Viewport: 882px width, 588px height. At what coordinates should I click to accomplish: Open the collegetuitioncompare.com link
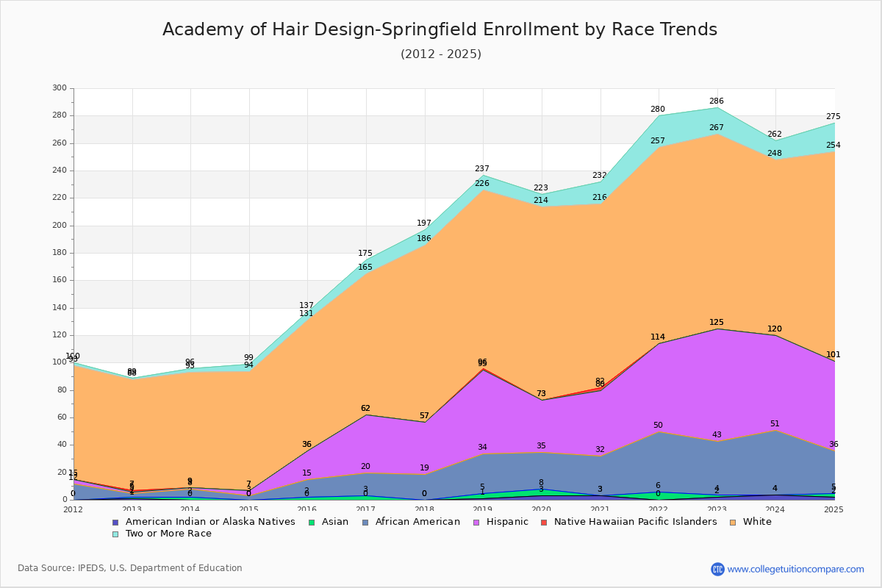(795, 569)
